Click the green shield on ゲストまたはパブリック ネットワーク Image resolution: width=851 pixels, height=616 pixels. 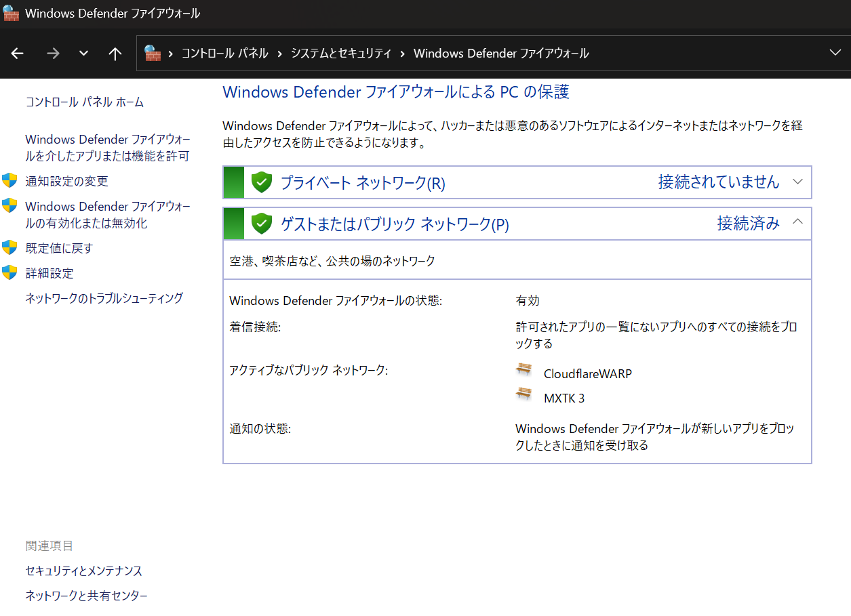point(261,224)
